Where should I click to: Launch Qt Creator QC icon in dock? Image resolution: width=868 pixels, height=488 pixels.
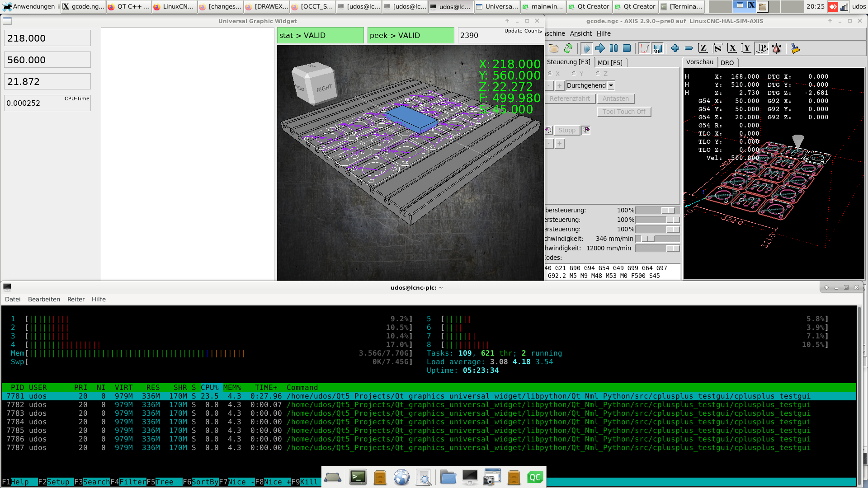pos(535,477)
